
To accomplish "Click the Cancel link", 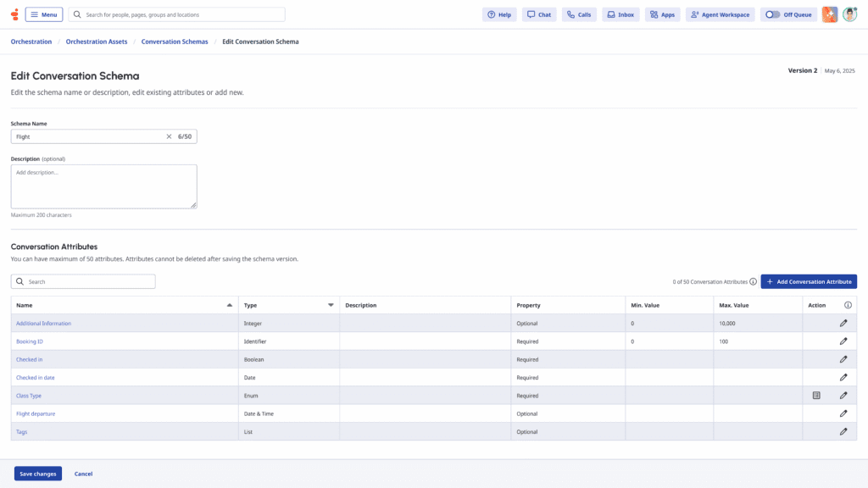I will coord(83,474).
